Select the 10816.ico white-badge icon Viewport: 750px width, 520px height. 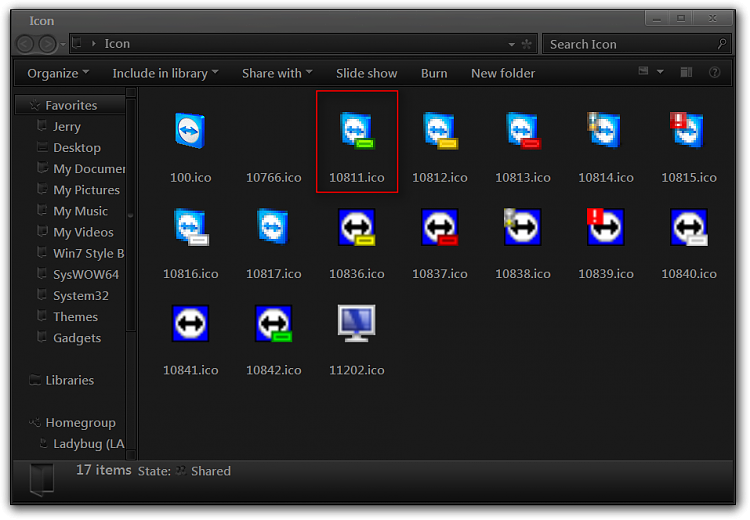(191, 227)
